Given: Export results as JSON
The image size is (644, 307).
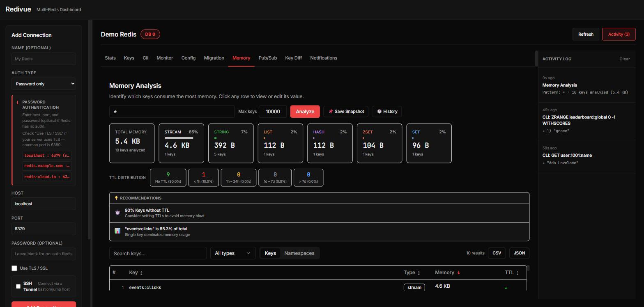Looking at the screenshot, I should click(519, 253).
